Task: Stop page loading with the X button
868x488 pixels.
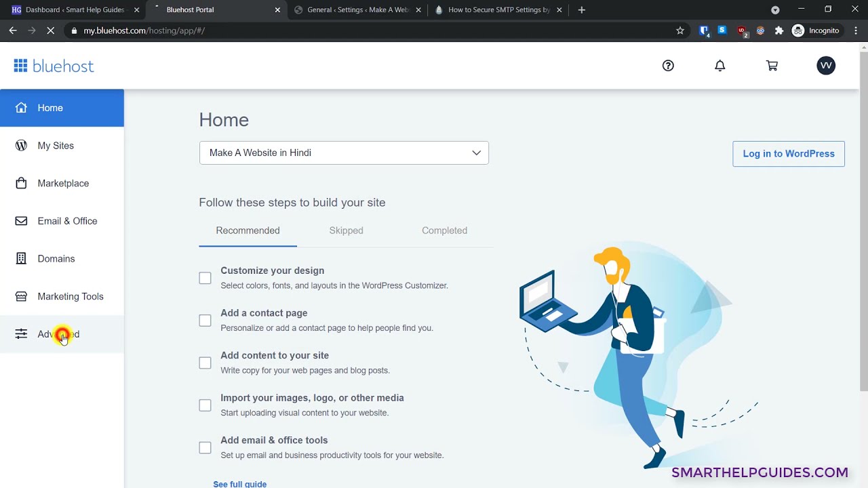Action: tap(52, 30)
